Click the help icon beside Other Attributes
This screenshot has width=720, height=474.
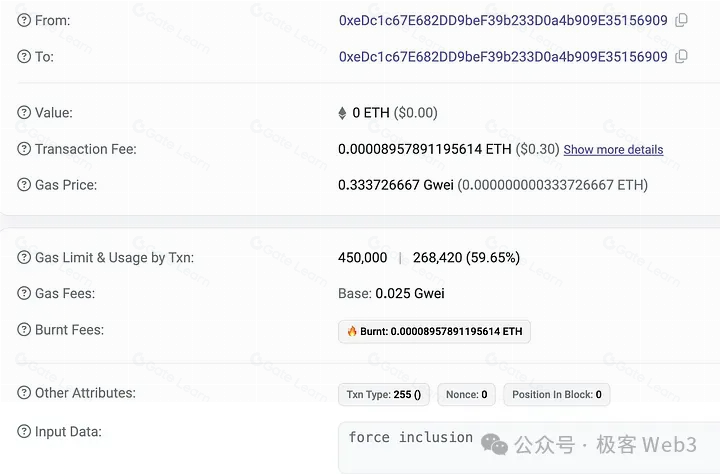tap(24, 393)
